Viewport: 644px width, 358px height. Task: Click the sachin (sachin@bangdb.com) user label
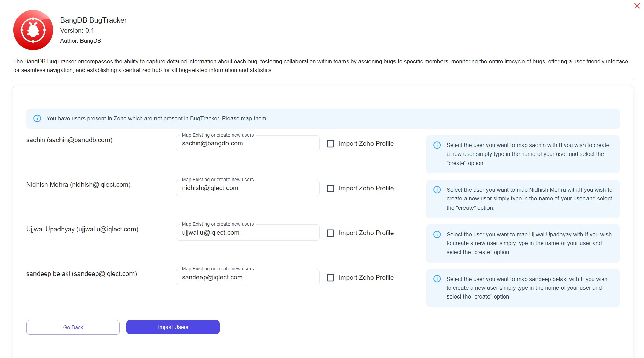[x=69, y=140]
